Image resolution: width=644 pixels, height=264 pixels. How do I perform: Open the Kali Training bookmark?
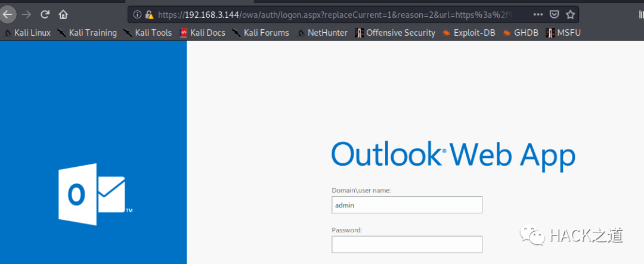[87, 32]
